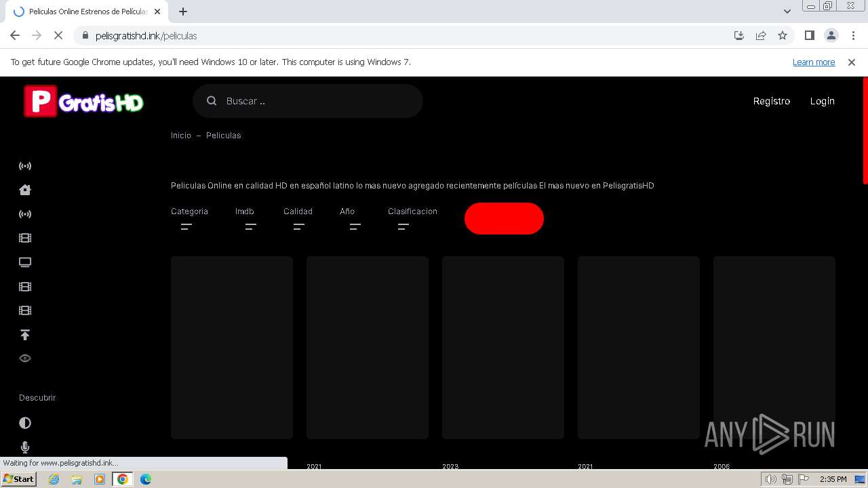This screenshot has width=868, height=488.
Task: Click the address bar URL
Action: [146, 36]
